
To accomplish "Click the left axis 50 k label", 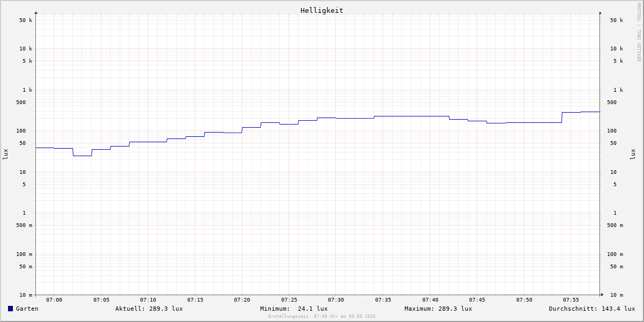I will (26, 20).
